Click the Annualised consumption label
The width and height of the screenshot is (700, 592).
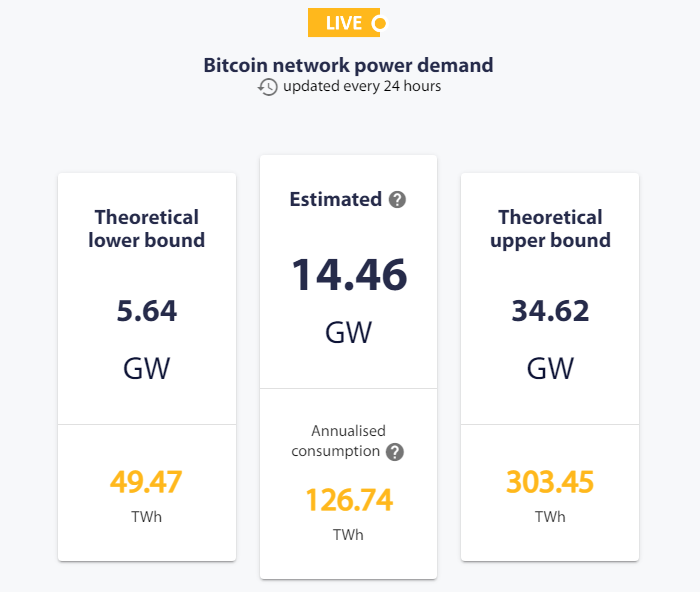click(338, 441)
